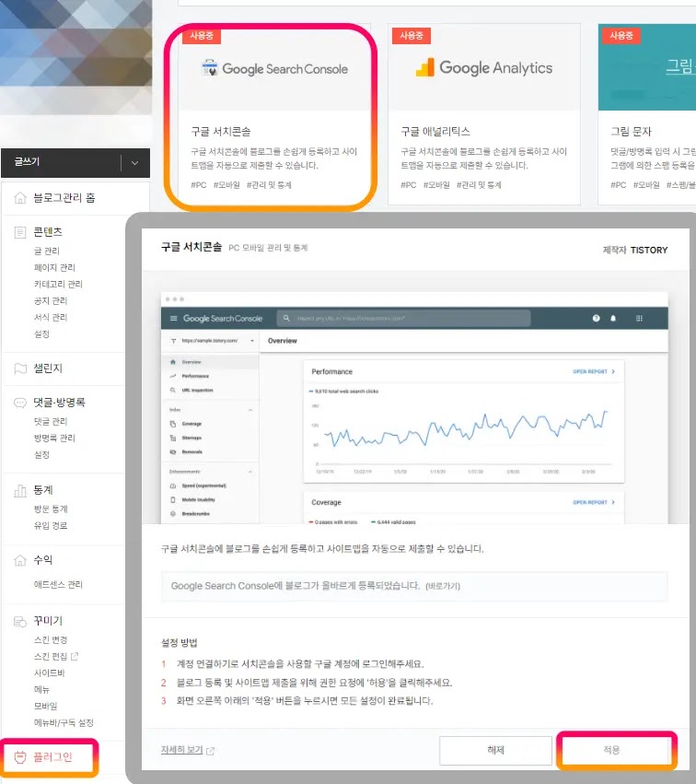
Task: Open the 콘텐츠 section heading
Action: 48,232
